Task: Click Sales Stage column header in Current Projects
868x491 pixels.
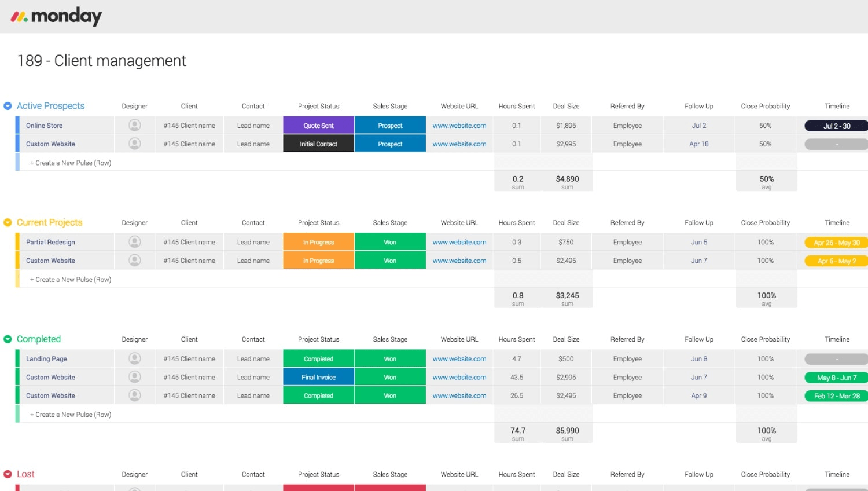Action: pos(390,223)
